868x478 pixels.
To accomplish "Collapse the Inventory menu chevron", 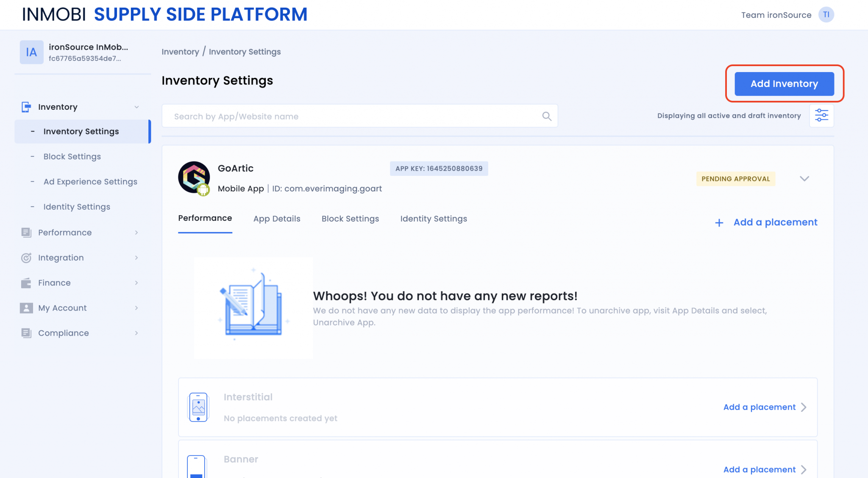I will [136, 107].
